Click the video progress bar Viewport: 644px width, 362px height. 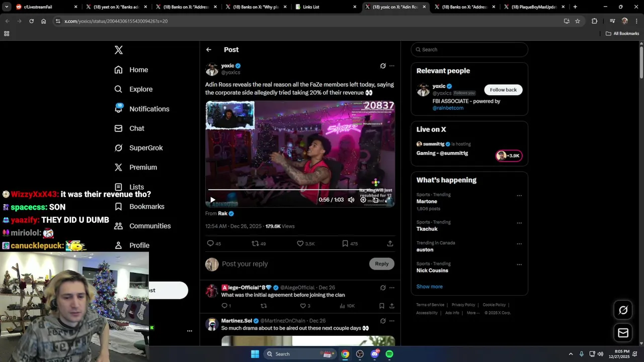click(x=300, y=190)
